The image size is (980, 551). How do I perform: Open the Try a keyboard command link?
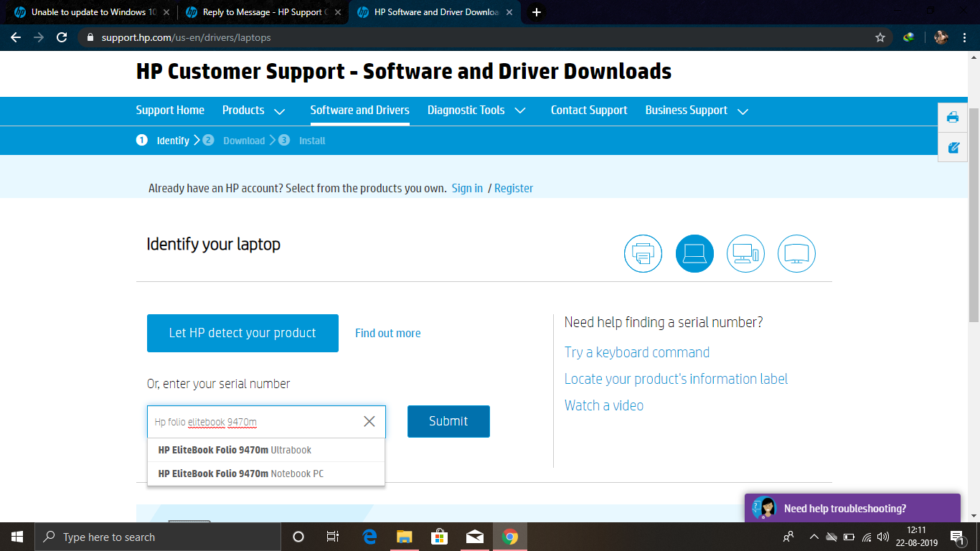(637, 352)
